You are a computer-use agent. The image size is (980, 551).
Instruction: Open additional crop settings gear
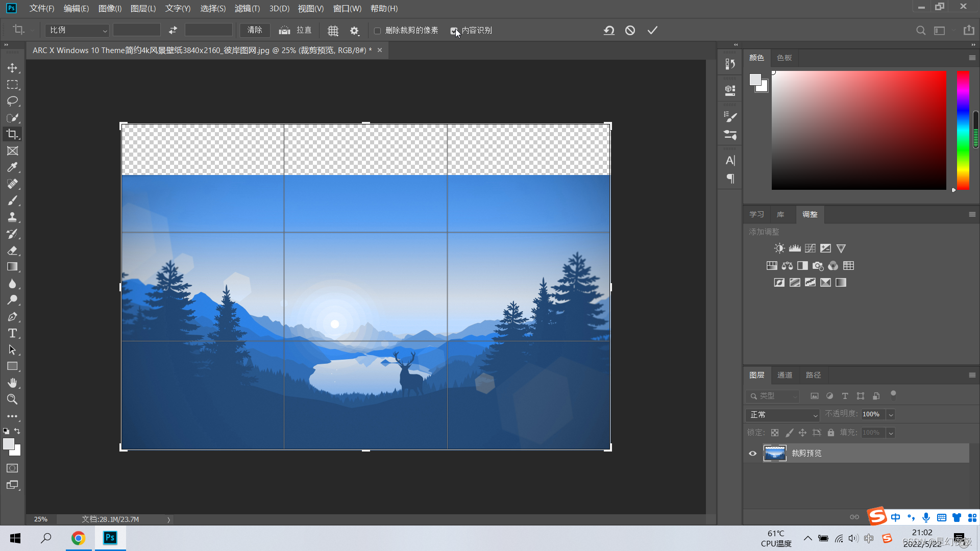355,31
